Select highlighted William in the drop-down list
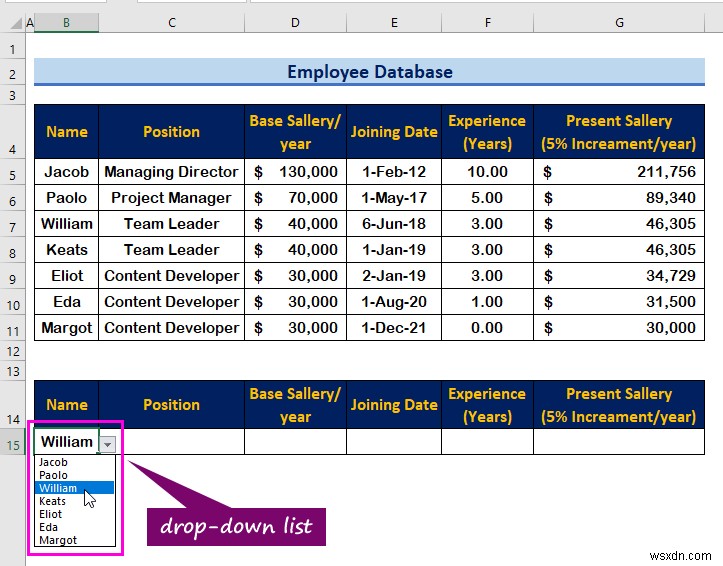The width and height of the screenshot is (723, 566). click(x=74, y=488)
